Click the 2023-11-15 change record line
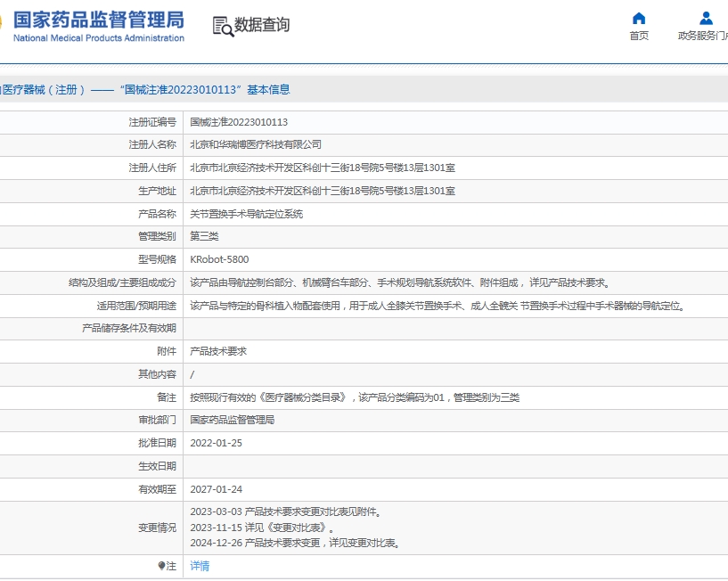Screen dimensions: 728x581 (262, 528)
